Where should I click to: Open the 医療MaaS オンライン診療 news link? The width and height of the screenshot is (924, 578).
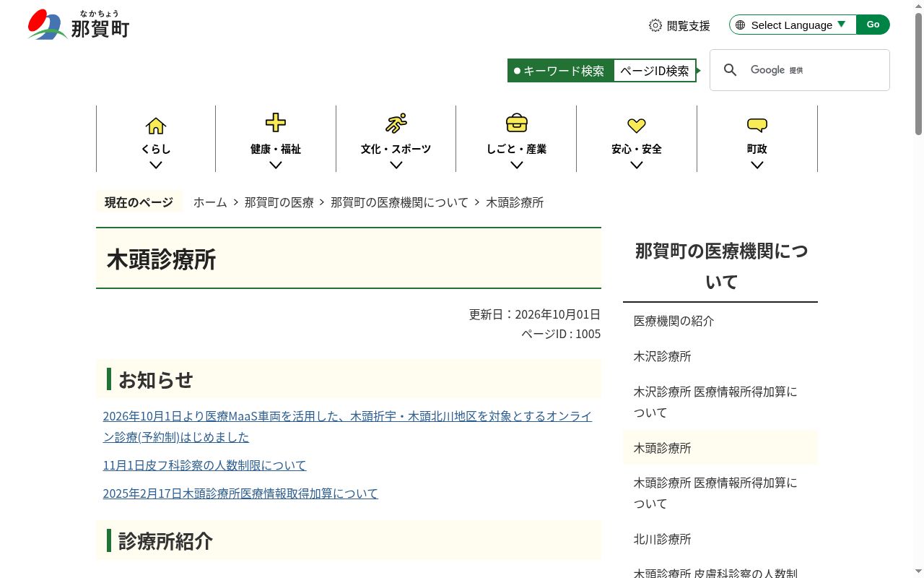point(347,426)
